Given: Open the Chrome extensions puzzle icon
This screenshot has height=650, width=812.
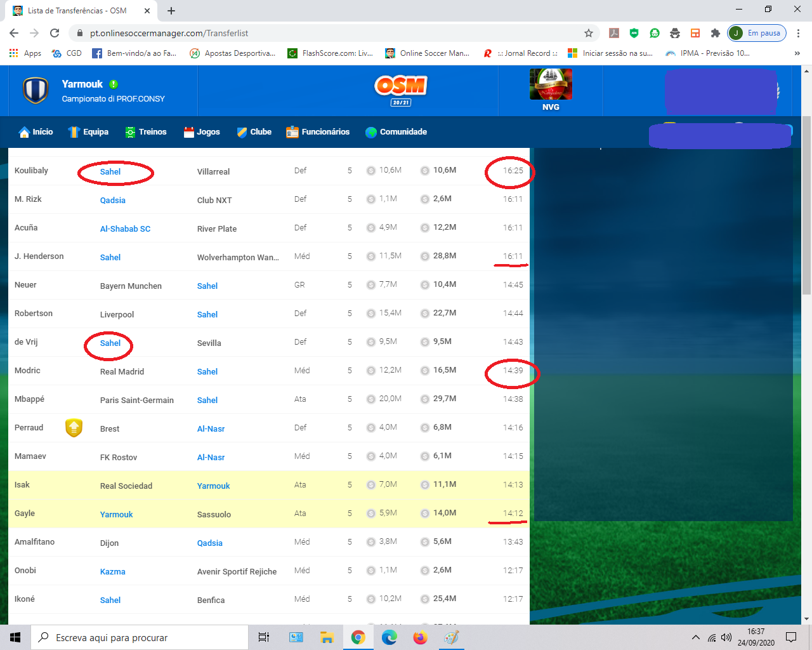Looking at the screenshot, I should 716,33.
